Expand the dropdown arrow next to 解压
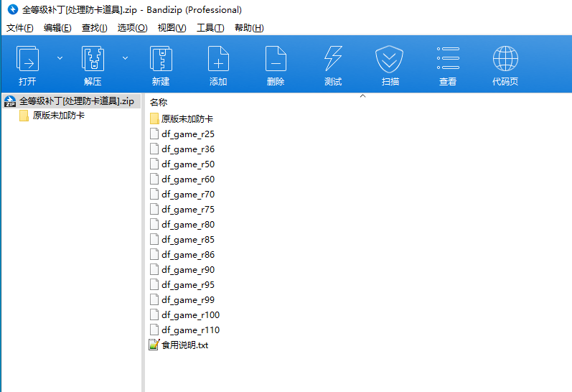The height and width of the screenshot is (392, 572). pos(125,58)
